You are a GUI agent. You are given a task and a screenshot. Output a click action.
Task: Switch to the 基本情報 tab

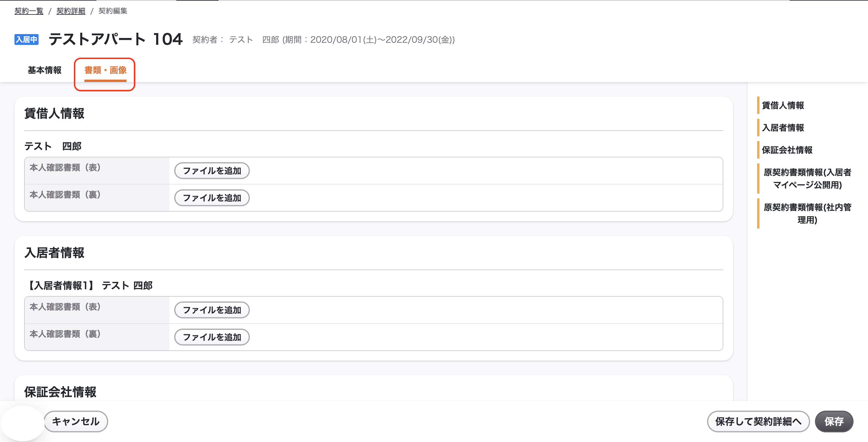45,70
